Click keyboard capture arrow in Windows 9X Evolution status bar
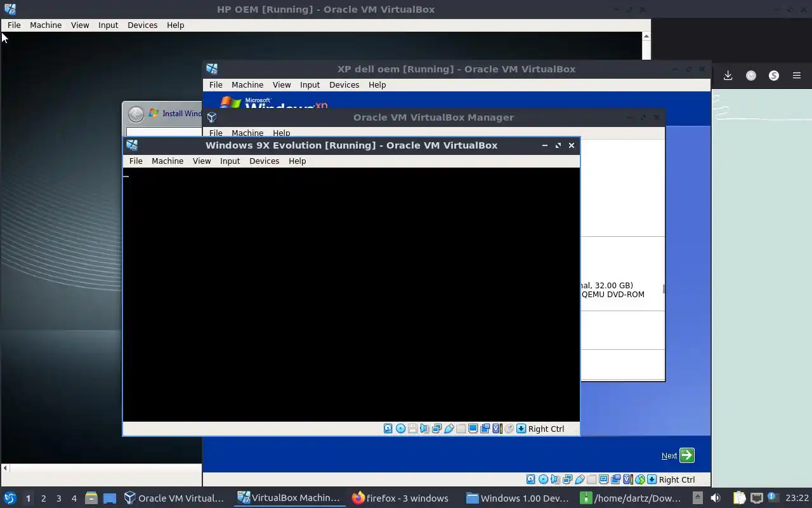 coord(521,429)
